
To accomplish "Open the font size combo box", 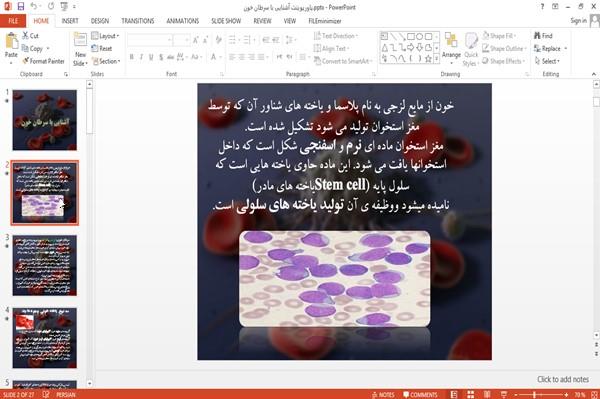I will click(x=181, y=40).
